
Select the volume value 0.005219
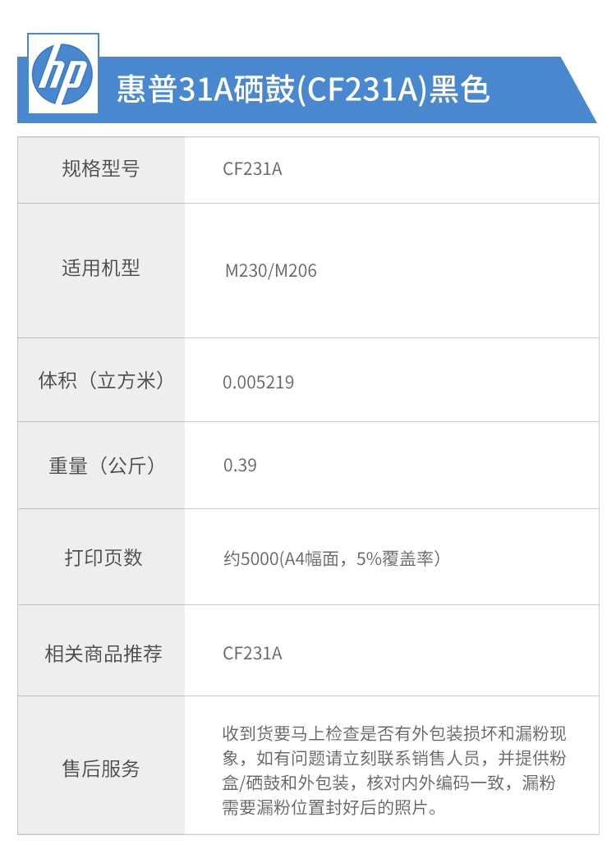[258, 383]
